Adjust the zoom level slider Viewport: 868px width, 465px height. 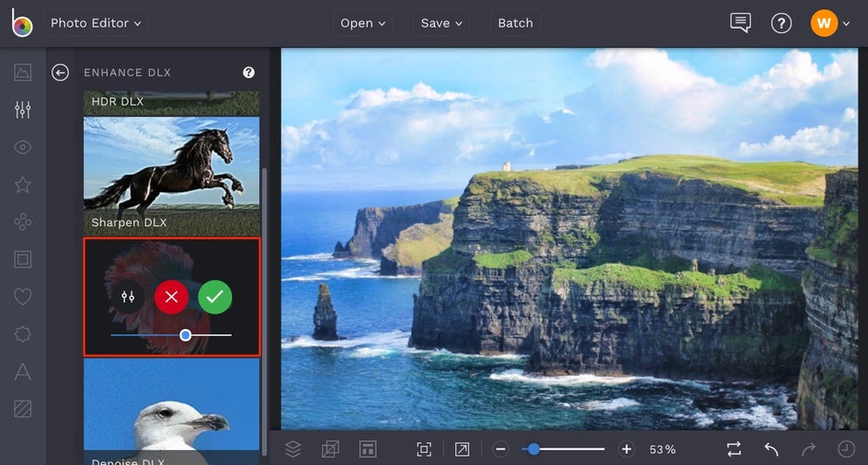click(564, 449)
